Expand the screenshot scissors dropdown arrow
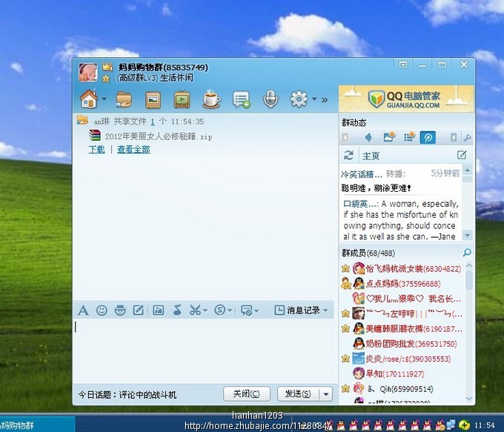 pyautogui.click(x=205, y=310)
